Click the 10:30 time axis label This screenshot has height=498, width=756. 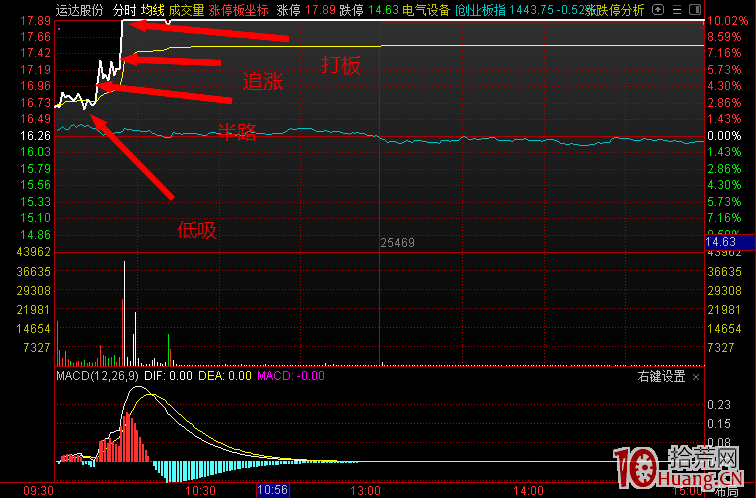201,491
